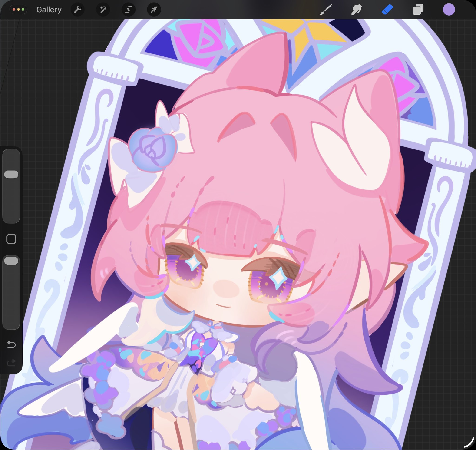Select the Paint brush tool
Screen dimensions: 476x450
(326, 10)
